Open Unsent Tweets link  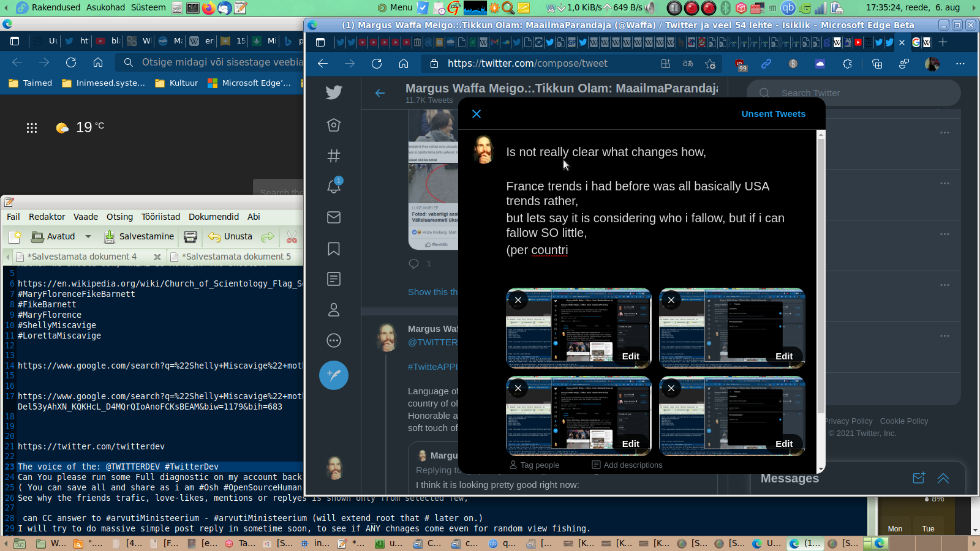(x=773, y=114)
